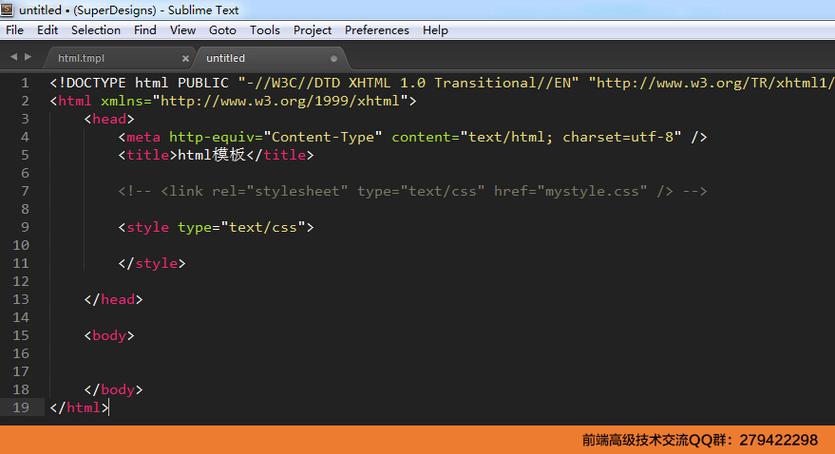Open the Help menu
This screenshot has width=835, height=454.
pos(435,30)
